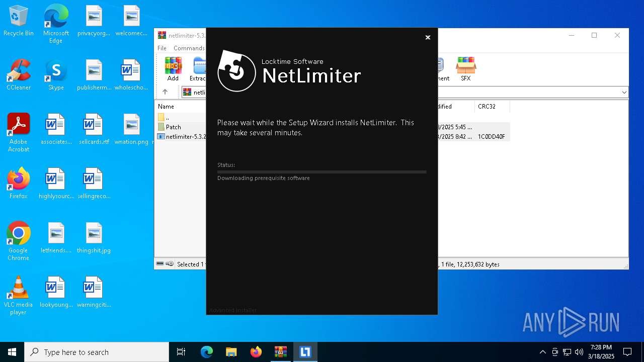The height and width of the screenshot is (362, 644).
Task: Open Skype desktop shortcut
Action: pyautogui.click(x=56, y=75)
